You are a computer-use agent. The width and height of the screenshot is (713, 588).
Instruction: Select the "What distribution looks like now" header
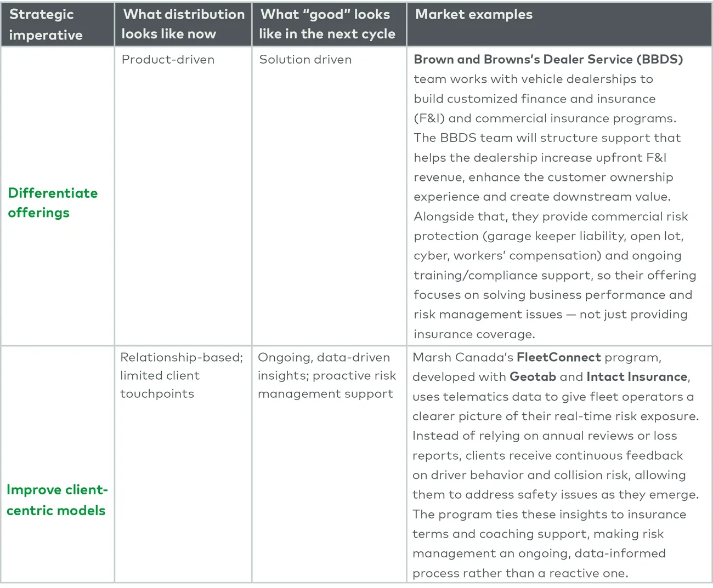183,24
